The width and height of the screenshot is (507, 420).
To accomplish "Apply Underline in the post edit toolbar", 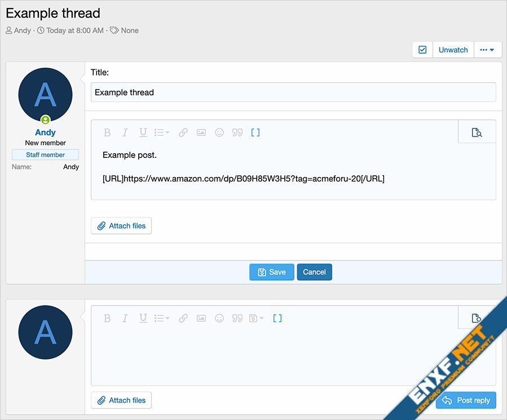I will [x=143, y=132].
